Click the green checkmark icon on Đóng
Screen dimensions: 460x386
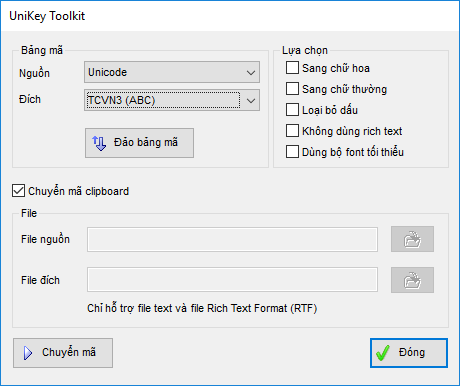coord(383,353)
